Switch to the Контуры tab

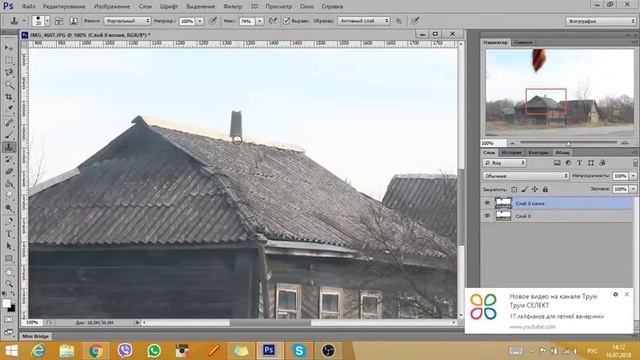tap(538, 152)
